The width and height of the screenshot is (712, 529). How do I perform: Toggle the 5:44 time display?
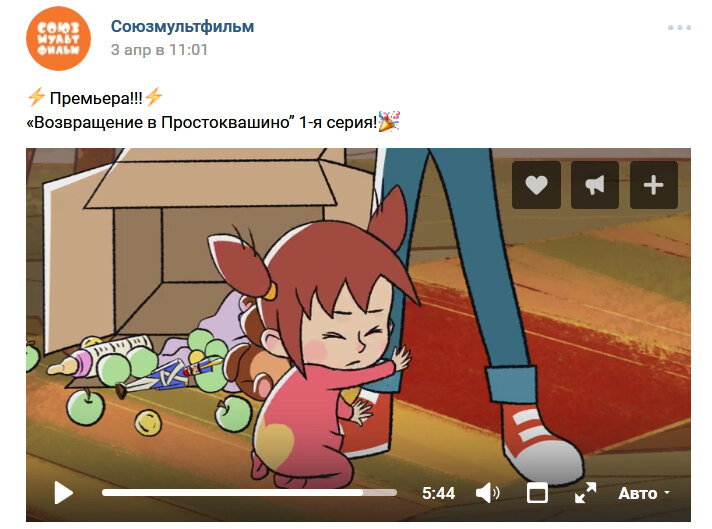[x=438, y=493]
